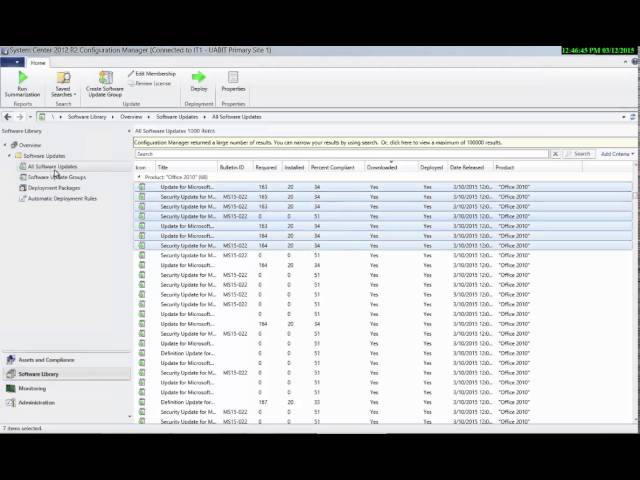Viewport: 640px width, 480px height.
Task: Open Automatic Deployment Rules node
Action: coord(62,198)
